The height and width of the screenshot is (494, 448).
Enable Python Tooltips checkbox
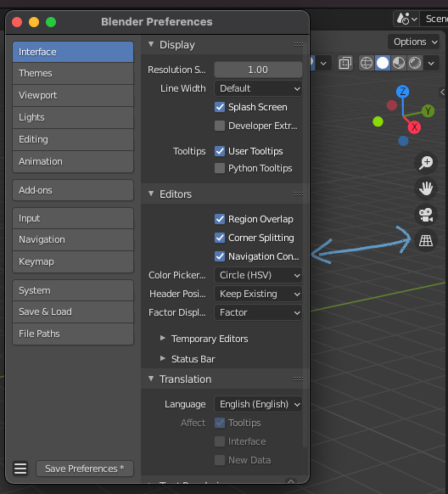pos(220,168)
